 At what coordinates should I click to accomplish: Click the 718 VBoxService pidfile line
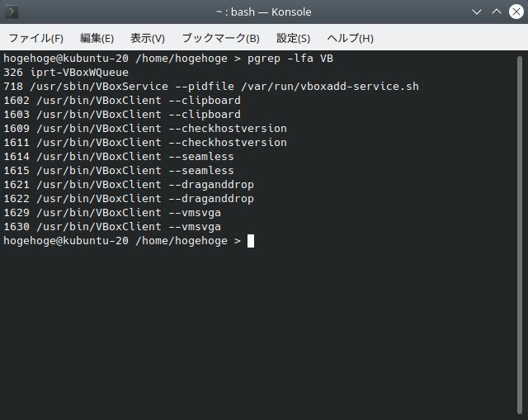pyautogui.click(x=211, y=87)
